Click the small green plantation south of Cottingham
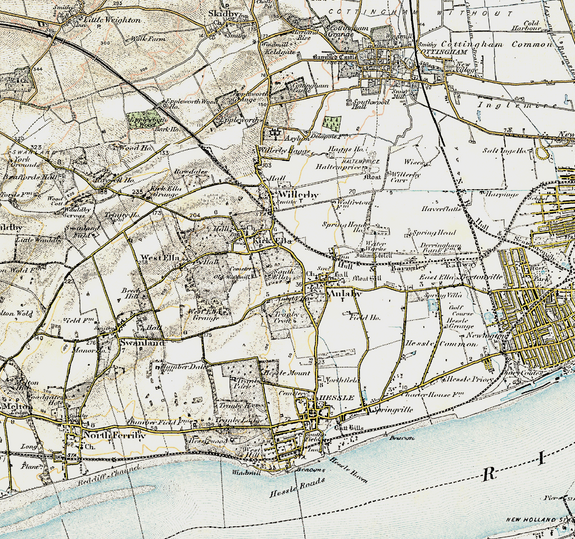575x539 pixels. coord(332,122)
